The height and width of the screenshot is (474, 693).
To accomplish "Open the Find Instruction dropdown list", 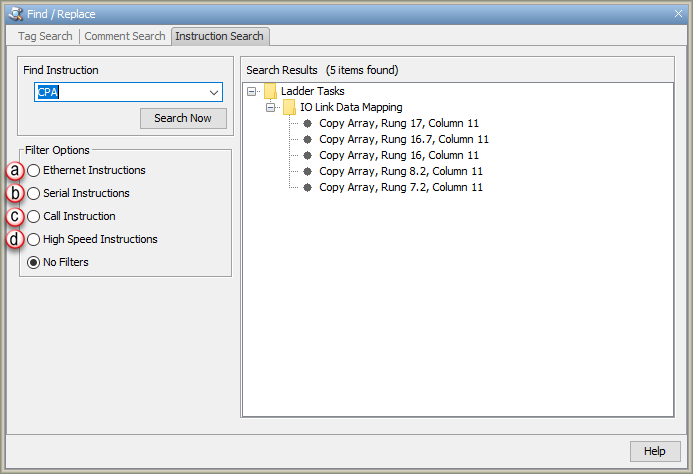I will [214, 93].
